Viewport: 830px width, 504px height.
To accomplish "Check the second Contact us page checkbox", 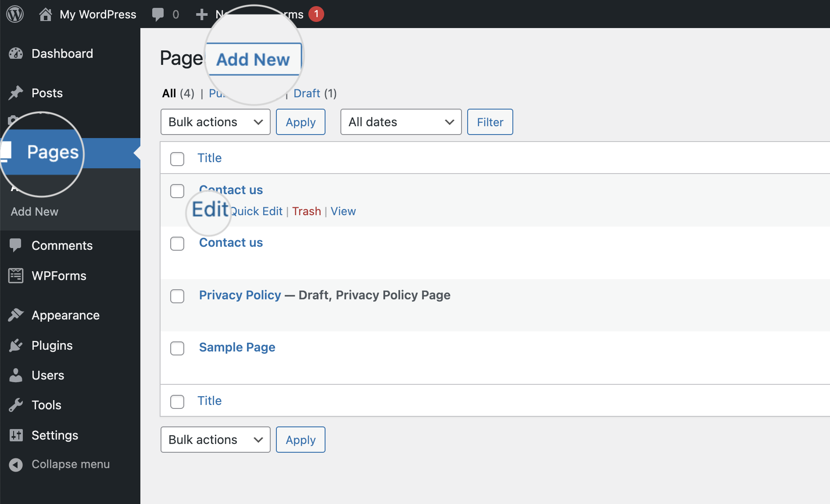I will point(177,244).
